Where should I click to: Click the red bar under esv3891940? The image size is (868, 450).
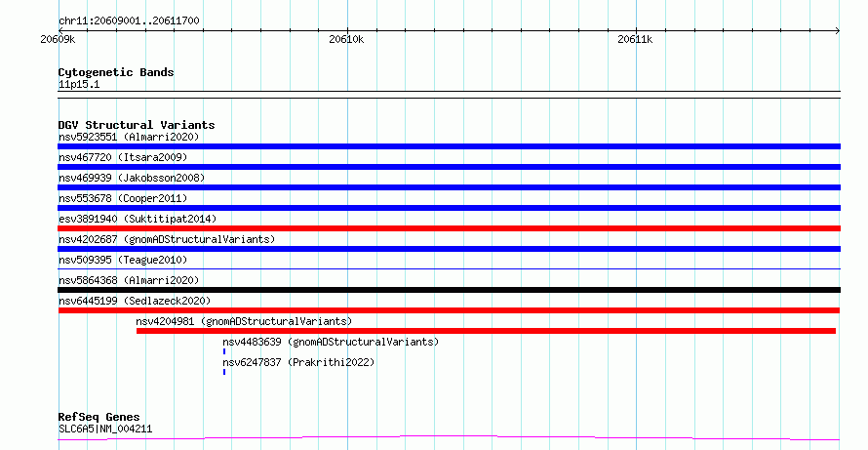tap(449, 228)
